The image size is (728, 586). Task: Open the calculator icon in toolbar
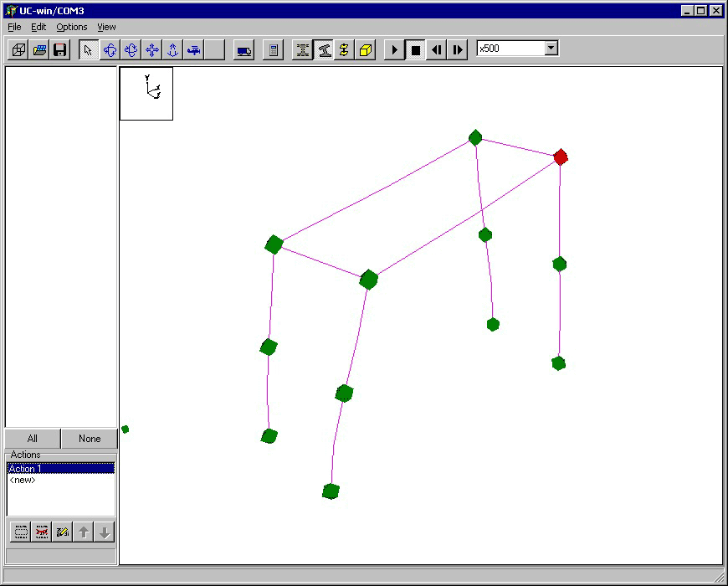(272, 50)
